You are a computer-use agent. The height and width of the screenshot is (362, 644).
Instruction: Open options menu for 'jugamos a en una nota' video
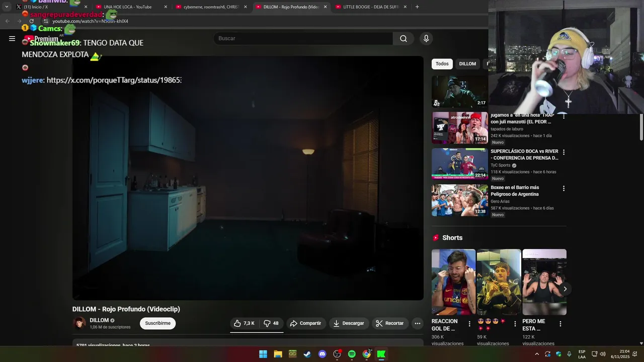click(x=563, y=116)
